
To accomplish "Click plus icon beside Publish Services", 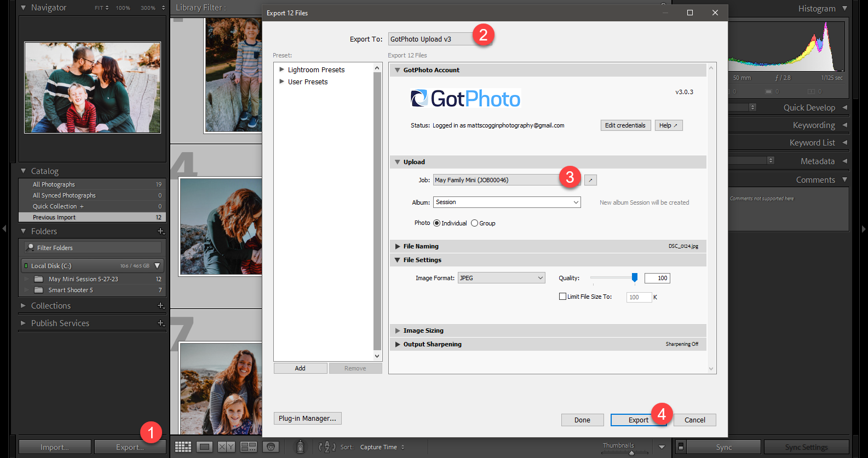I will tap(161, 323).
